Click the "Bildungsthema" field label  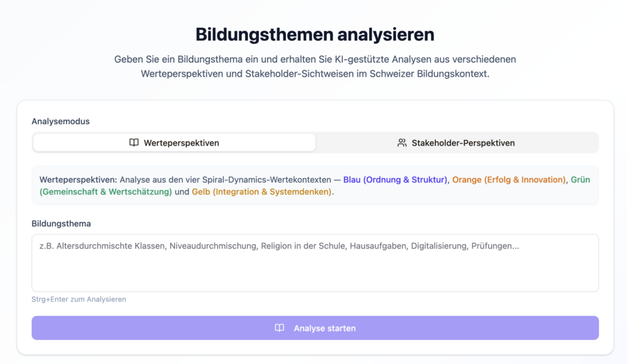click(x=61, y=223)
